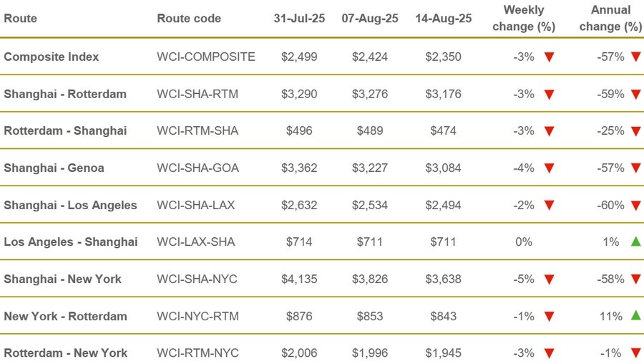Select the Composite Index row label
This screenshot has height=364, width=644.
coord(52,57)
